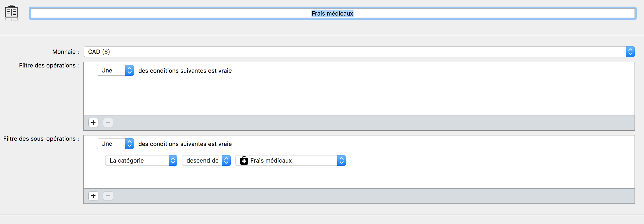This screenshot has width=644, height=224.
Task: Open the Une dropdown in operations filter
Action: pyautogui.click(x=115, y=70)
